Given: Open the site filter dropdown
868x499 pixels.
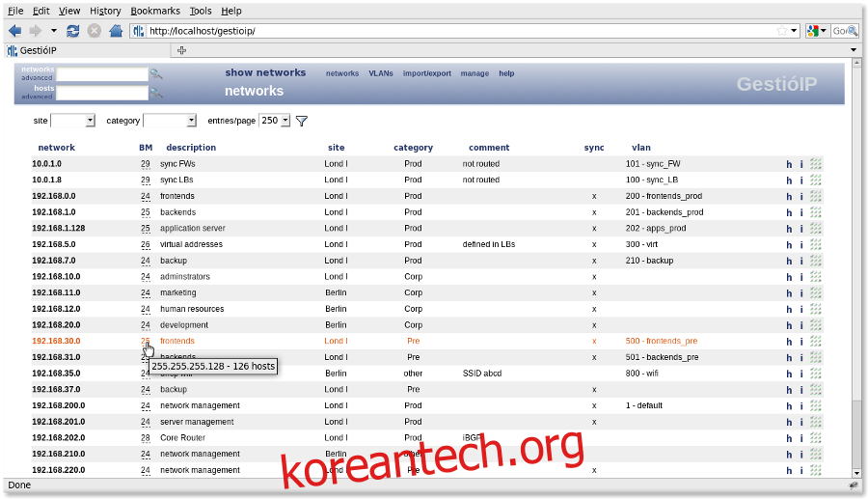Looking at the screenshot, I should click(x=72, y=121).
